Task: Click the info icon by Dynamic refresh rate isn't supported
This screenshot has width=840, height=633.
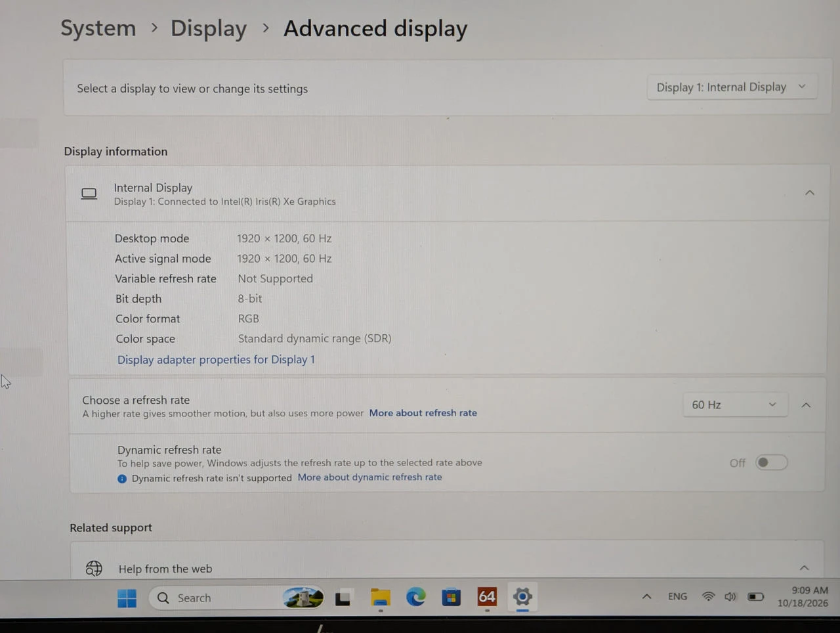Action: (x=122, y=479)
